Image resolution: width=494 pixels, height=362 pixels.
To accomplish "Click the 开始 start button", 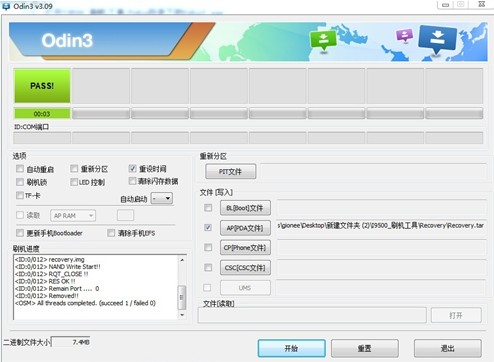I will 291,348.
